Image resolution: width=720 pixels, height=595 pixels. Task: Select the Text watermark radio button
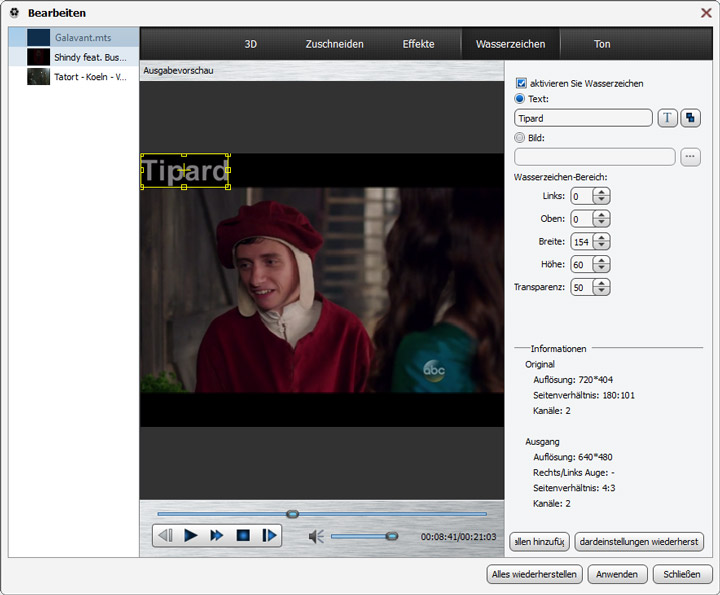519,99
